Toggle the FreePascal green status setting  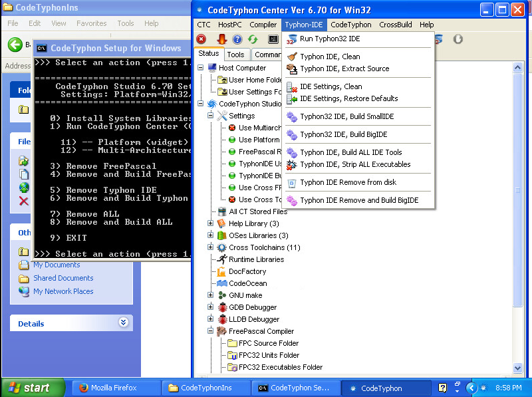232,152
